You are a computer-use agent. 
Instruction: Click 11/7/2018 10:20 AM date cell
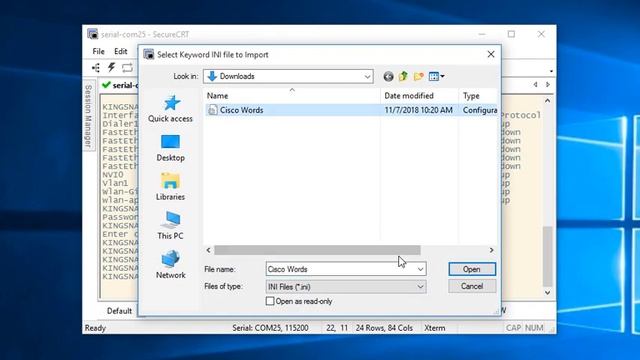click(418, 110)
